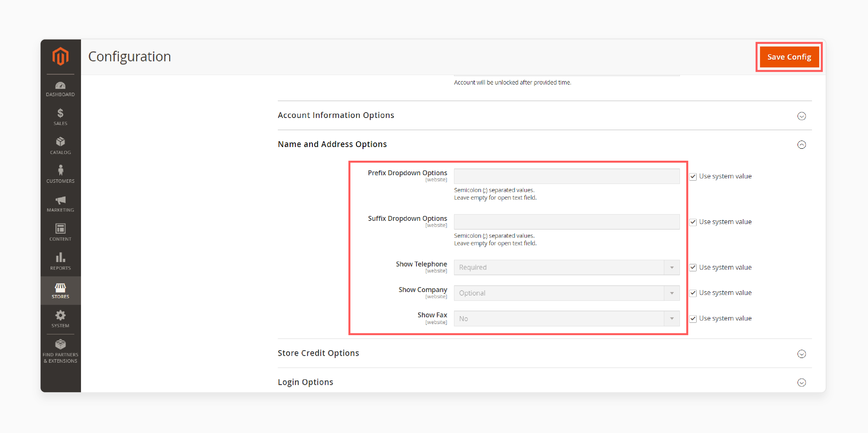Click the Magento logo icon
Image resolution: width=868 pixels, height=433 pixels.
[60, 56]
